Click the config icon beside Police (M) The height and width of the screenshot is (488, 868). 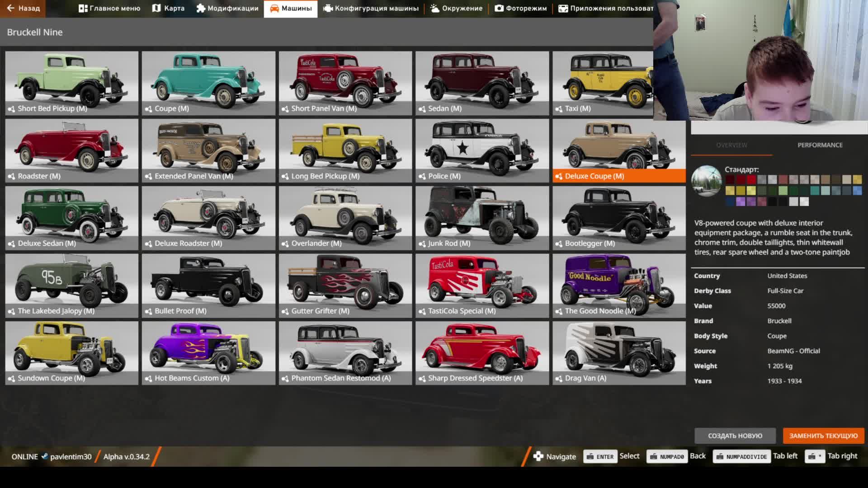pos(422,176)
